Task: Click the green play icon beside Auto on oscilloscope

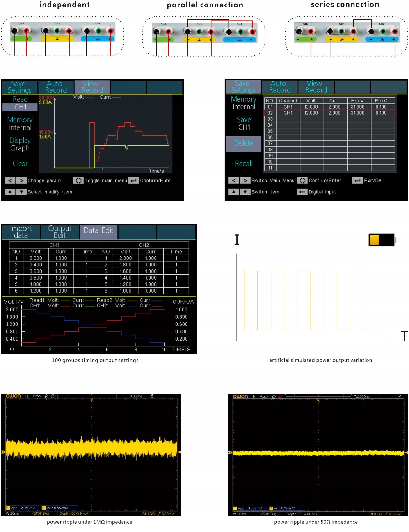Action: 254,396
